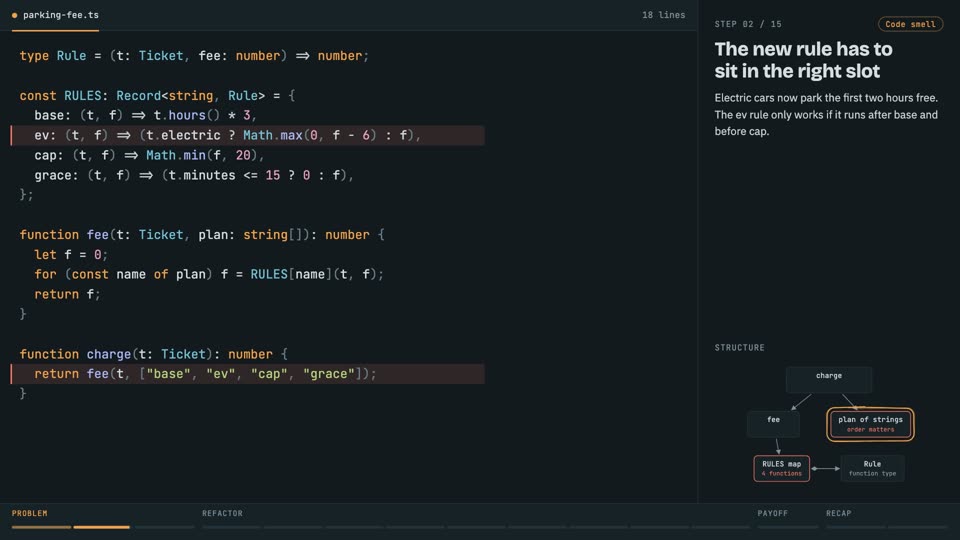Click the "grace:" rule line
The width and height of the screenshot is (960, 540).
(x=193, y=175)
